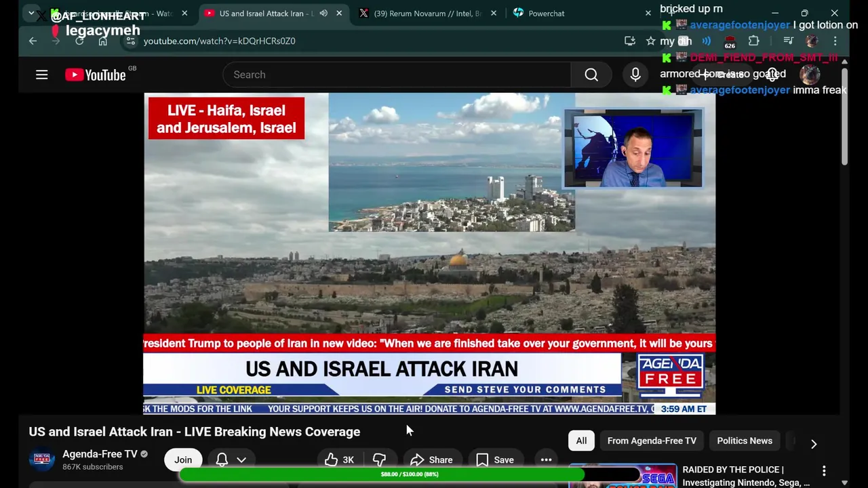The height and width of the screenshot is (488, 868).
Task: Reload the YouTube page
Action: point(79,41)
